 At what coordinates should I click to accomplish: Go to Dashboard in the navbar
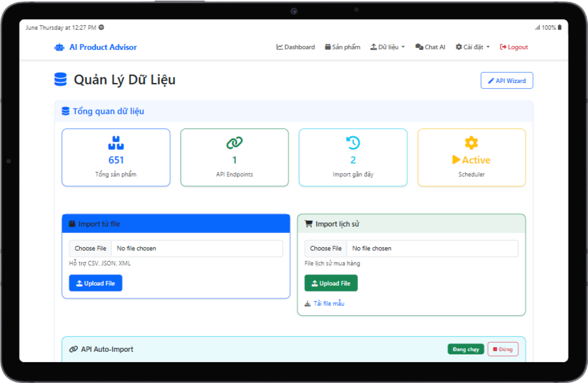coord(296,47)
